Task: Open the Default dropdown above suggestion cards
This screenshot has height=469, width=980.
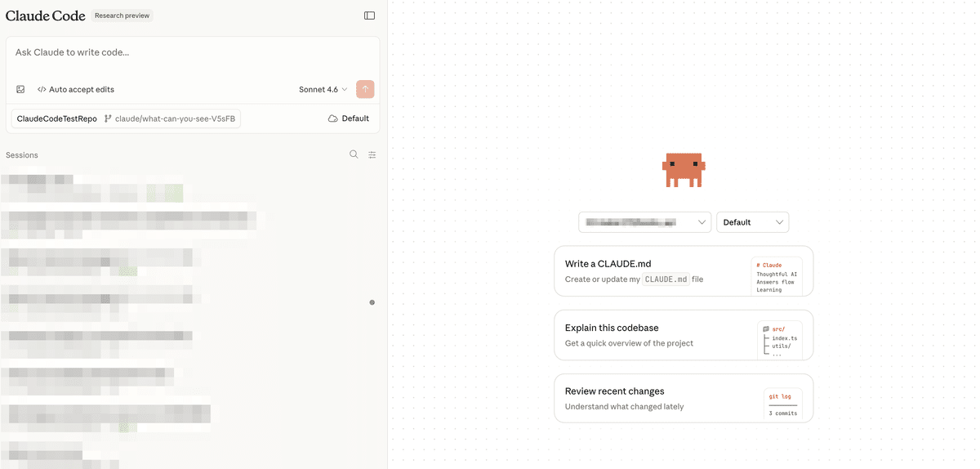Action: (x=752, y=222)
